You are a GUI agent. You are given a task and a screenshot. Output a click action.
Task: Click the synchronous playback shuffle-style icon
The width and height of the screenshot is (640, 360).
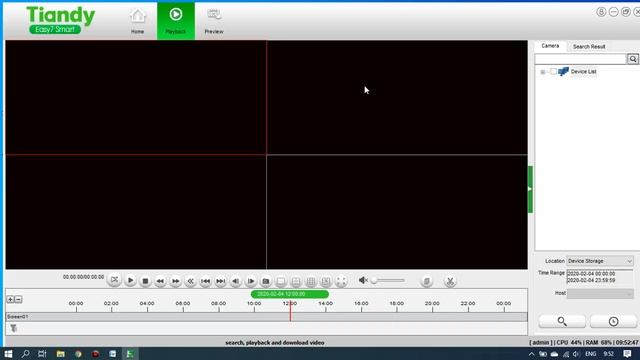pyautogui.click(x=114, y=280)
